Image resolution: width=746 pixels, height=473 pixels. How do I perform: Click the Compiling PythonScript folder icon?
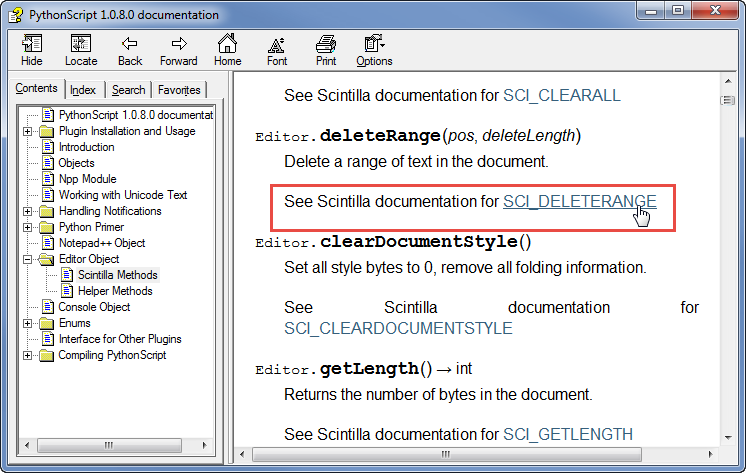pos(47,355)
